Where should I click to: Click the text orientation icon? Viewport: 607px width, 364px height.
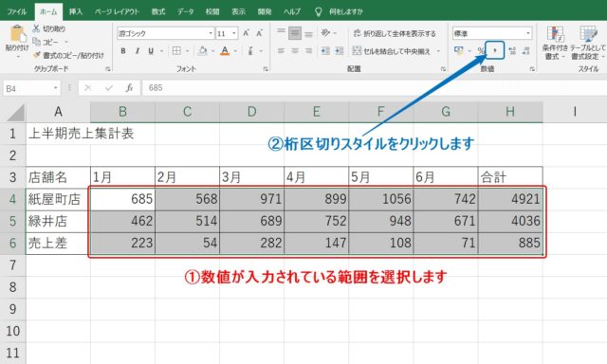tap(325, 33)
